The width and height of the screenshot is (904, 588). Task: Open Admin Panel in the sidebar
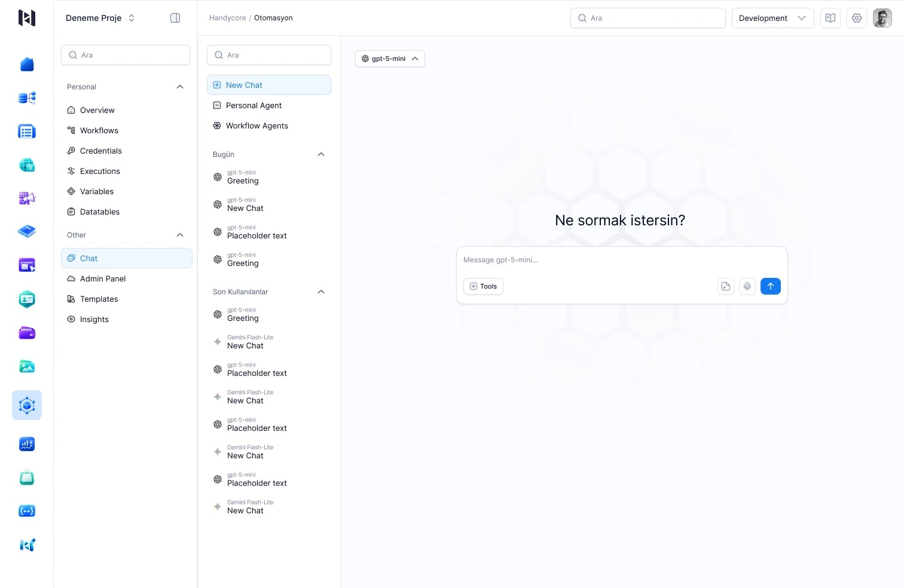[127, 278]
